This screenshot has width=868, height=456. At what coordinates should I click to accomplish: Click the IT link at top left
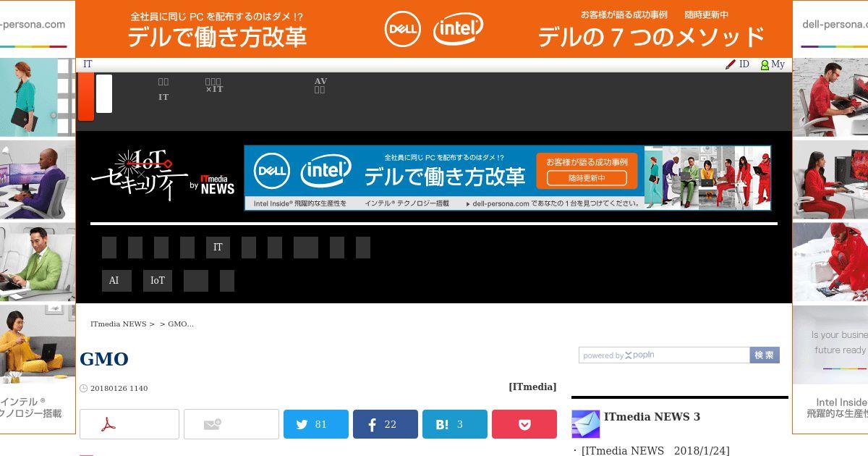point(88,64)
